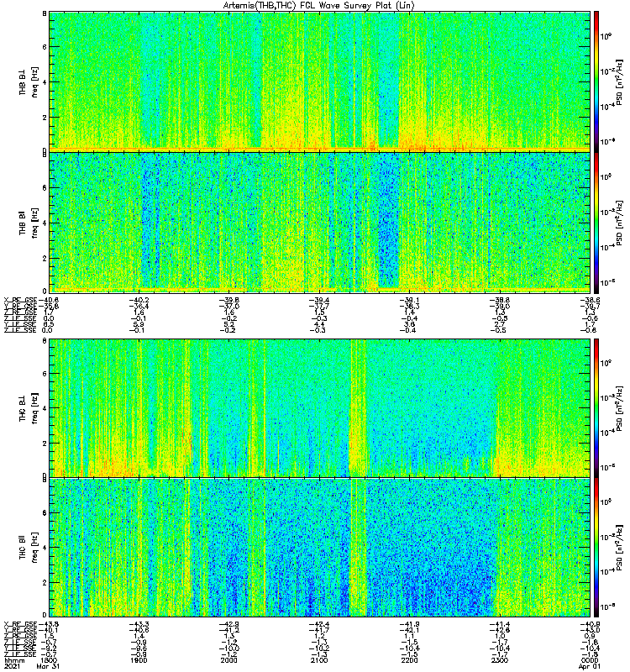Click the plot title 'Artemis(THB,THC) FGL Wave Survey Plot (Lin)'
This screenshot has height=672, width=630.
[319, 6]
